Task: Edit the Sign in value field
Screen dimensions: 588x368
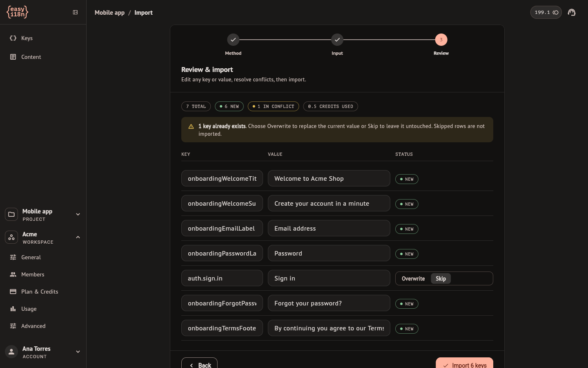Action: (x=329, y=278)
